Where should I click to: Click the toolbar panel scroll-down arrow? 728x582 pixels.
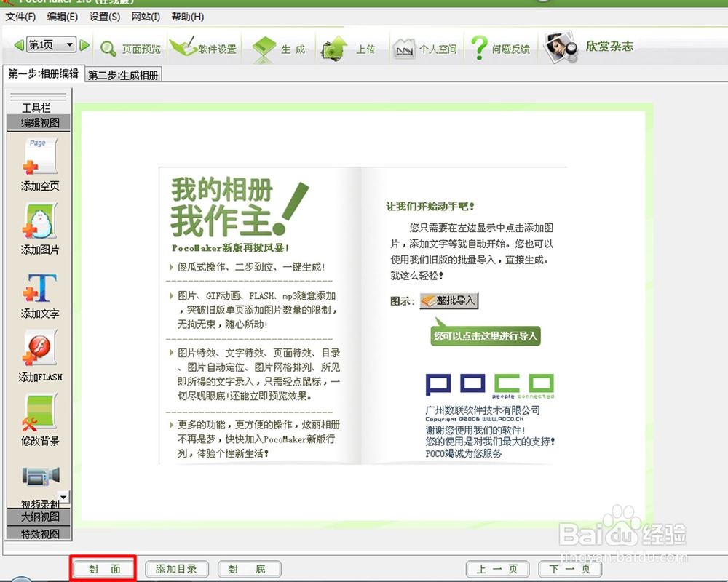(63, 497)
